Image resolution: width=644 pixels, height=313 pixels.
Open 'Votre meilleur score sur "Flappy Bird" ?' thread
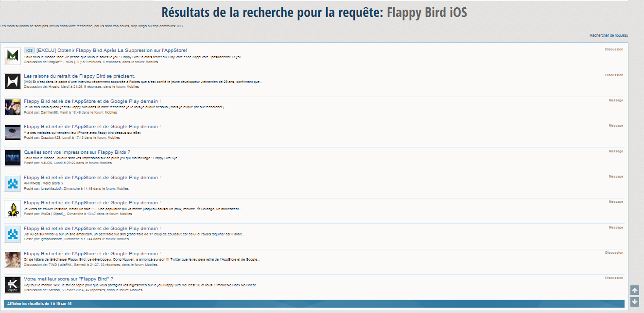(69, 279)
